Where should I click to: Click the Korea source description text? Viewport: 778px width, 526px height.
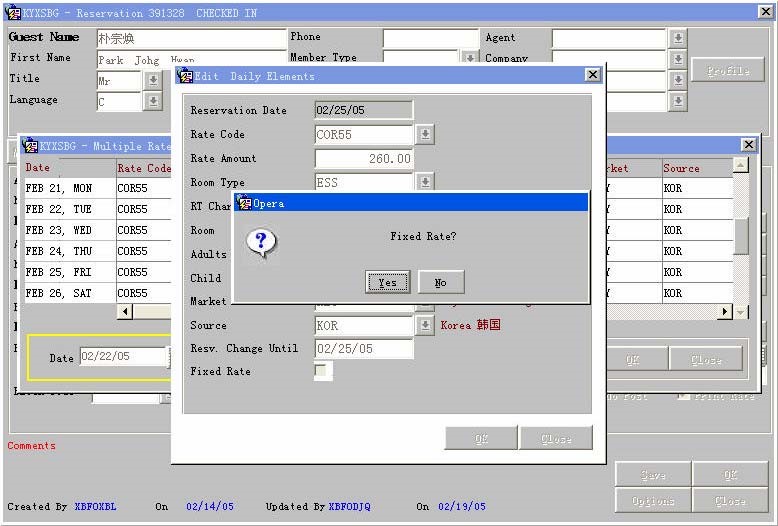coord(470,326)
